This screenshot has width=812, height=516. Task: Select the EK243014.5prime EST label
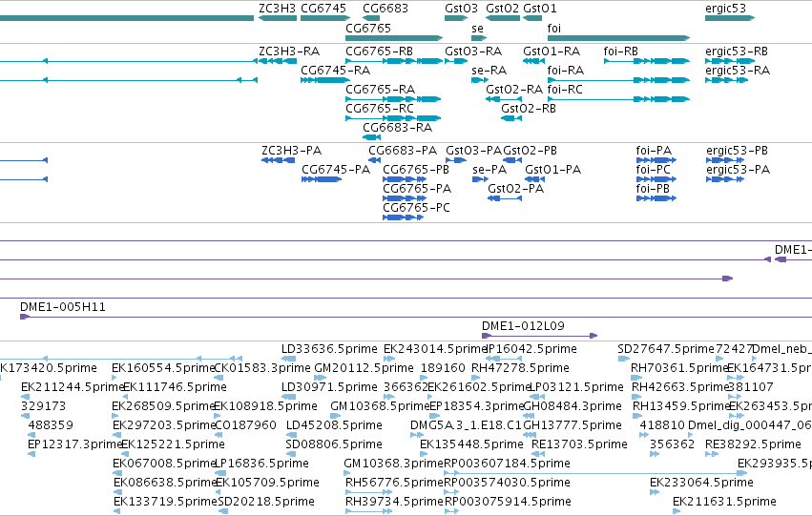[x=435, y=349]
